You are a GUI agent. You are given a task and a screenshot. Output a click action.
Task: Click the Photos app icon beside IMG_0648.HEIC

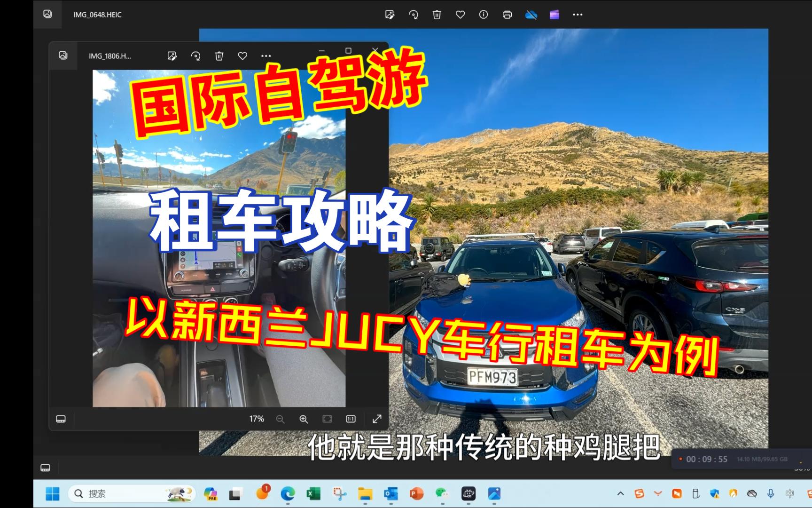point(47,14)
